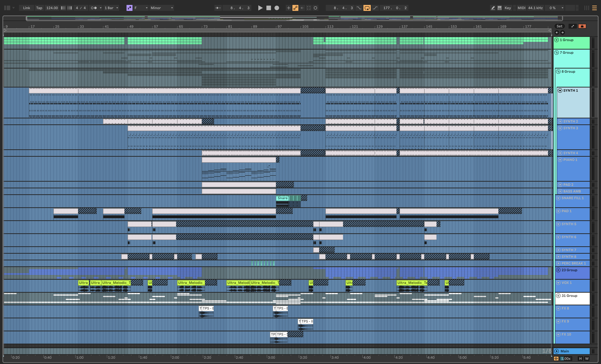Click the Phase Nudge Down icon

[63, 8]
